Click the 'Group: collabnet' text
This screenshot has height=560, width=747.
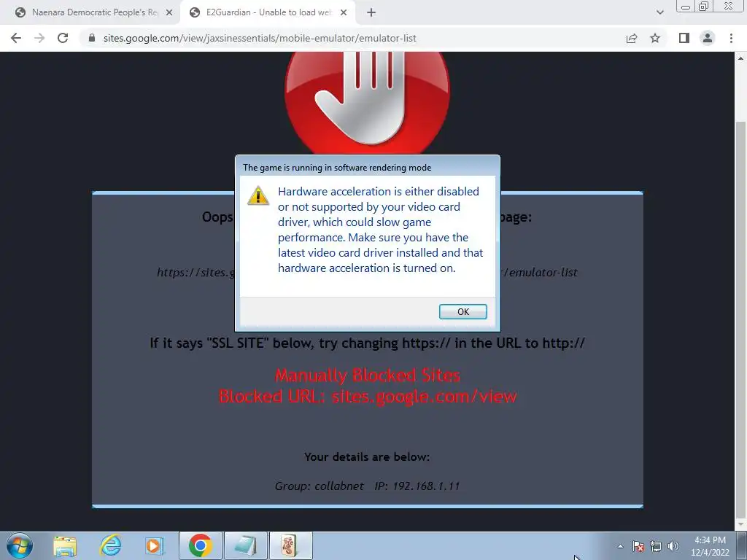point(320,486)
